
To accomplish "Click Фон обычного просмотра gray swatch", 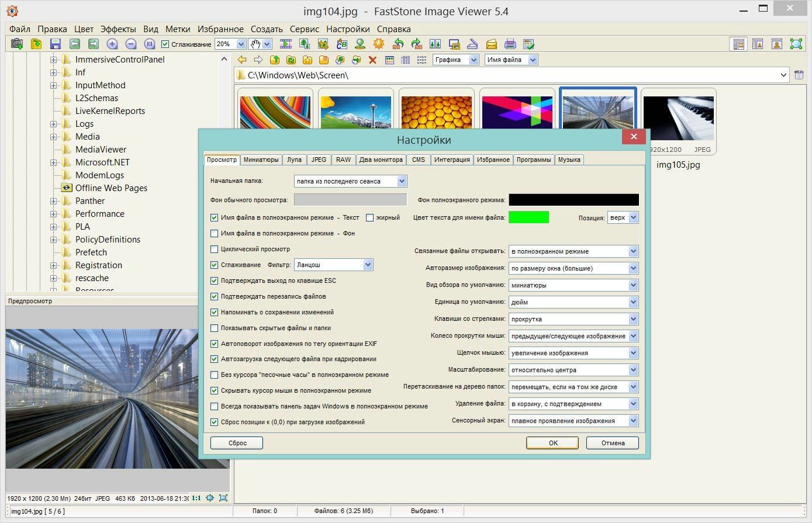I will tap(350, 200).
